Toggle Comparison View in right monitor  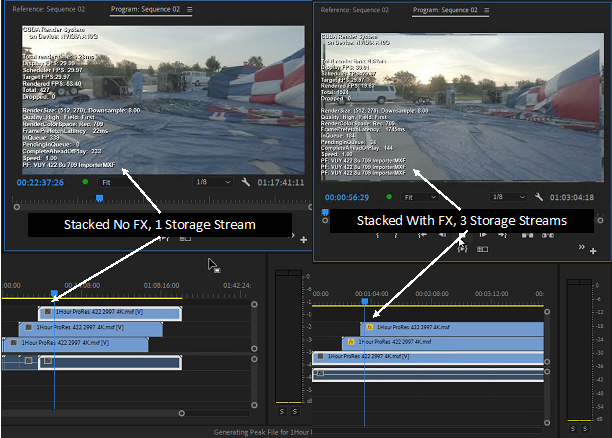(482, 249)
